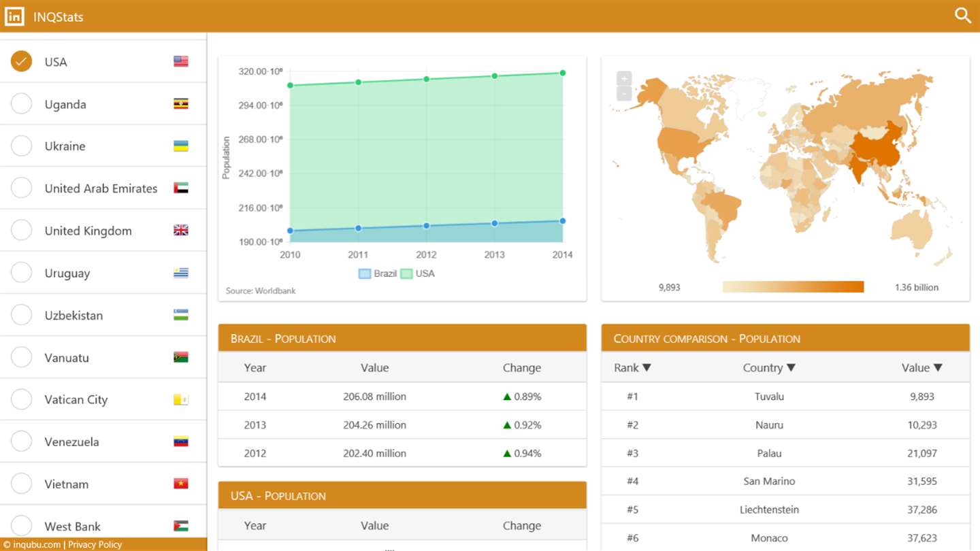Click the 202.40 million value cell

[375, 453]
